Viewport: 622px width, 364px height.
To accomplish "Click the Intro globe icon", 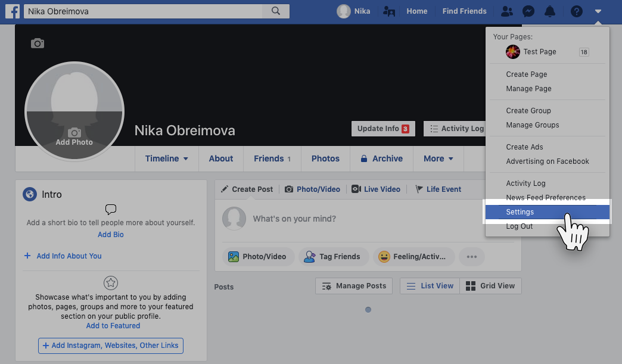I will [x=30, y=194].
